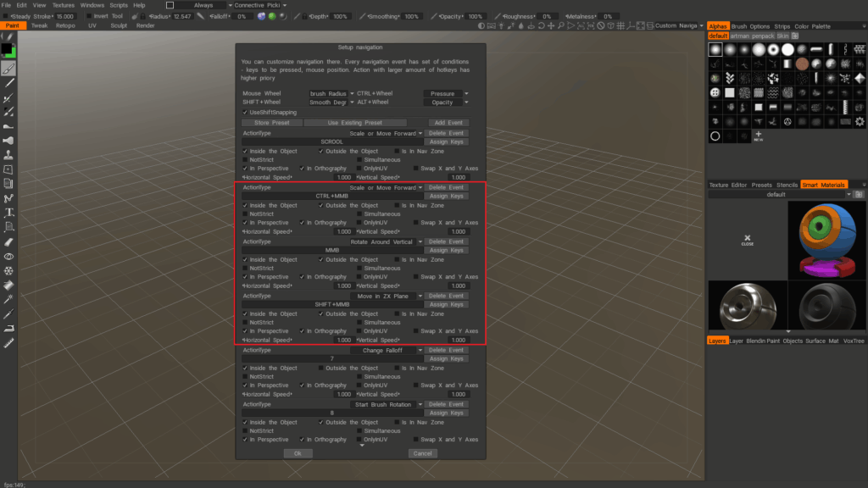The height and width of the screenshot is (488, 868).
Task: Toggle Inside the Object for SCROOL event
Action: (x=245, y=151)
